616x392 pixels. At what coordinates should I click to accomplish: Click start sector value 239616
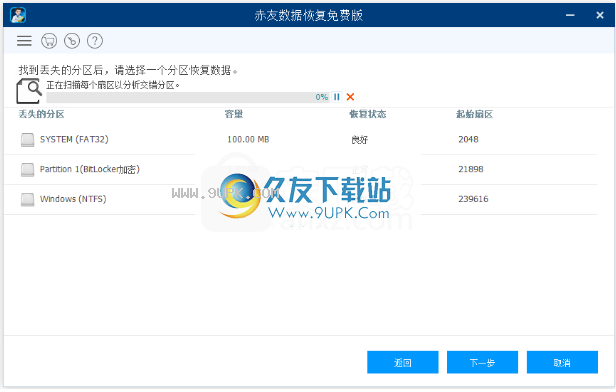(473, 199)
